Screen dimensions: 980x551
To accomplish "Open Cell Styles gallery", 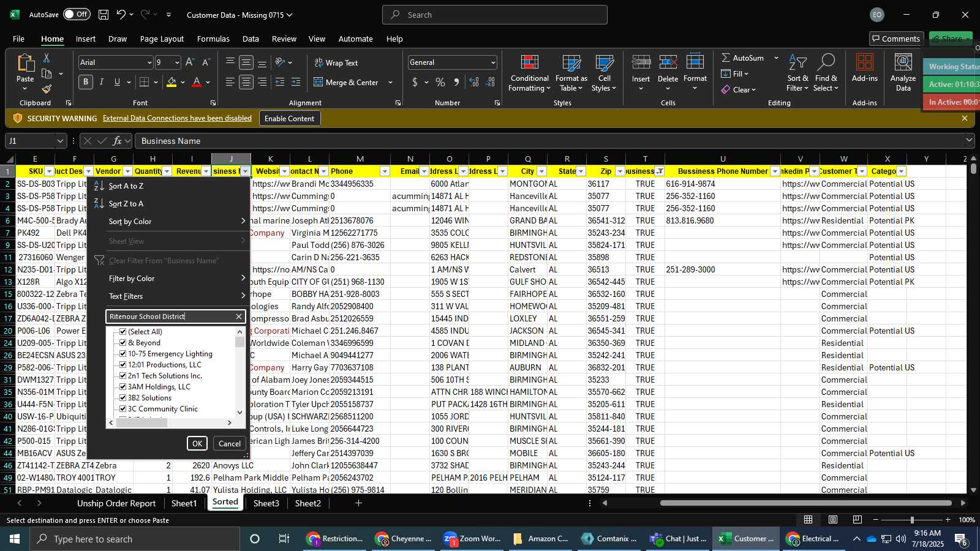I will [604, 73].
